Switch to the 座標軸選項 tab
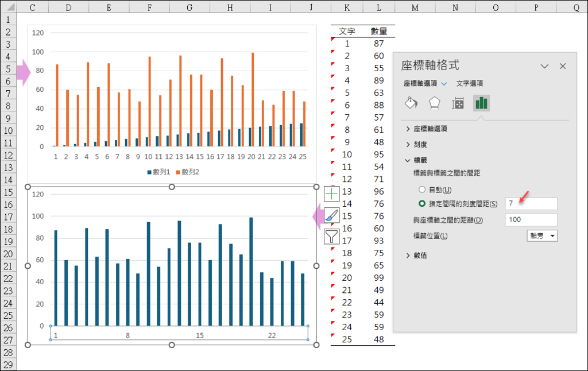The image size is (588, 371). 420,83
